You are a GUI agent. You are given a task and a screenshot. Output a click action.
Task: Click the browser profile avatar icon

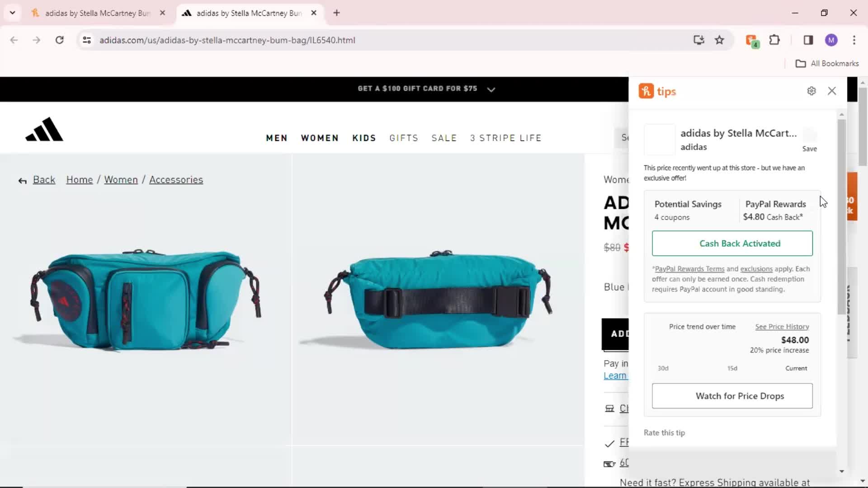coord(832,40)
